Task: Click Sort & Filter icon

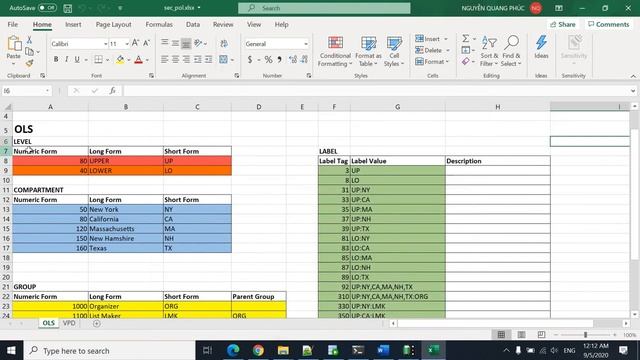Action: tap(489, 51)
